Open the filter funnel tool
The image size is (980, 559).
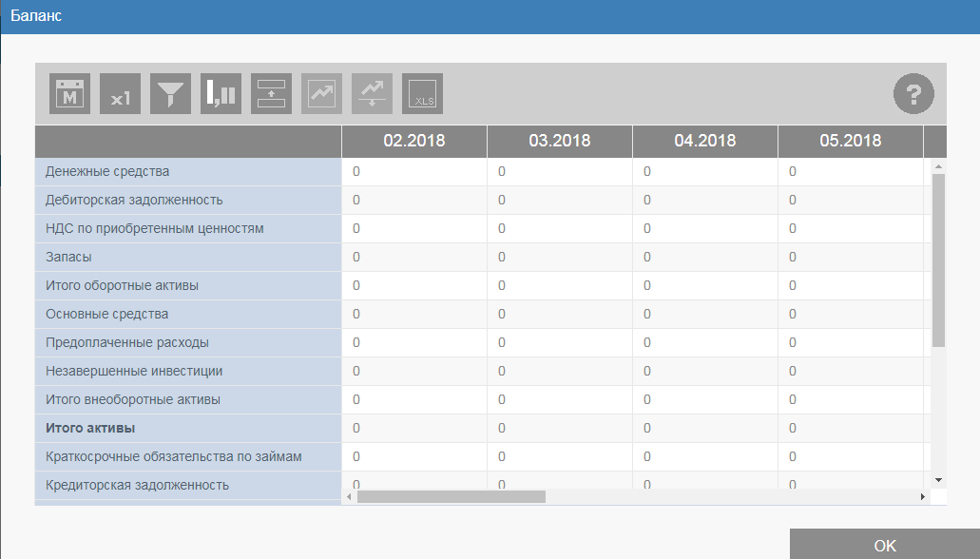coord(170,94)
